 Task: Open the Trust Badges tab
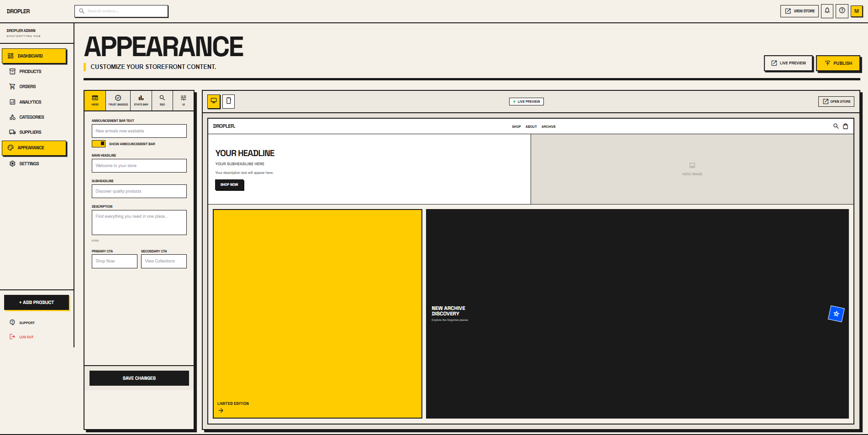pyautogui.click(x=118, y=100)
